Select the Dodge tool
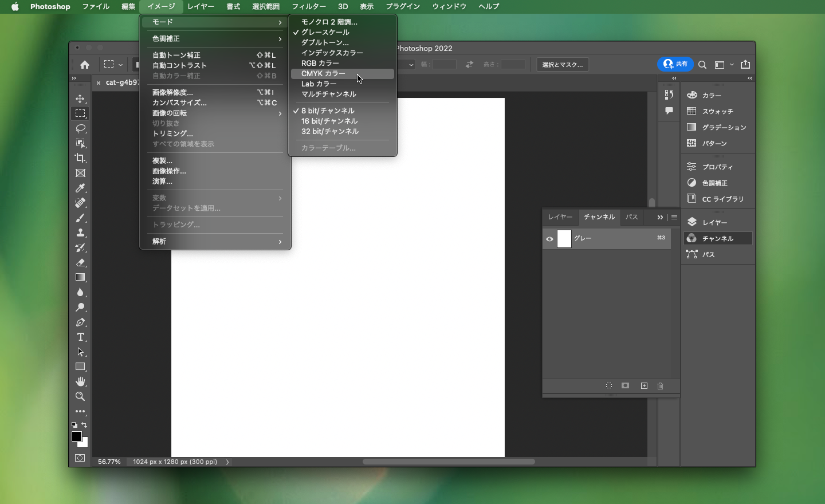825x504 pixels. click(x=80, y=308)
